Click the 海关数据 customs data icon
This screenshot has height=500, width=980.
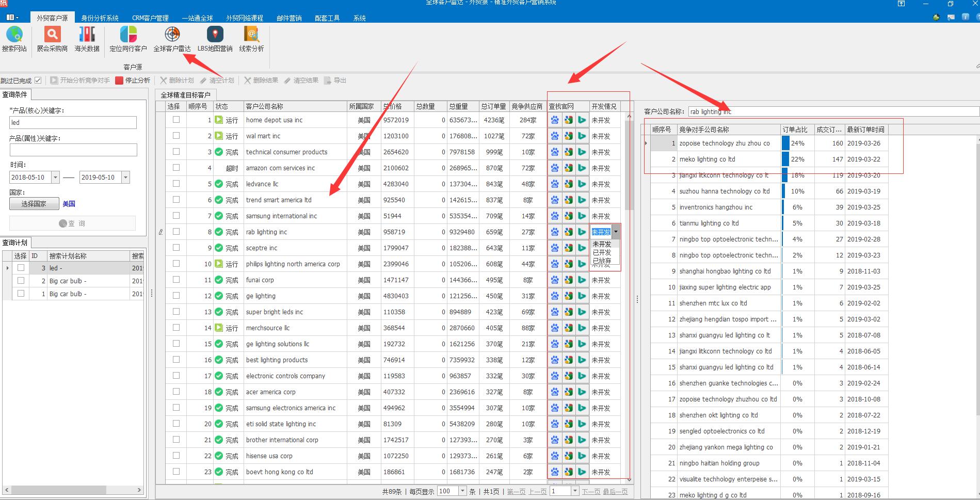click(87, 39)
